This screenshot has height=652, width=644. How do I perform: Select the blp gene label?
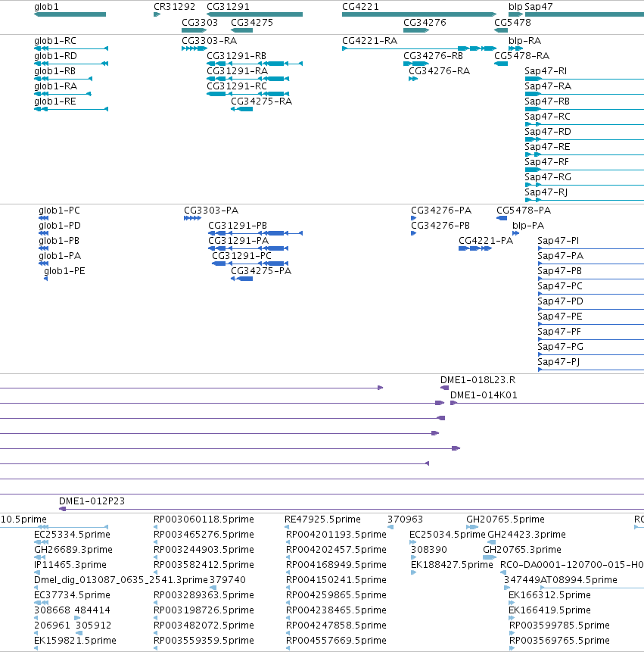(515, 7)
